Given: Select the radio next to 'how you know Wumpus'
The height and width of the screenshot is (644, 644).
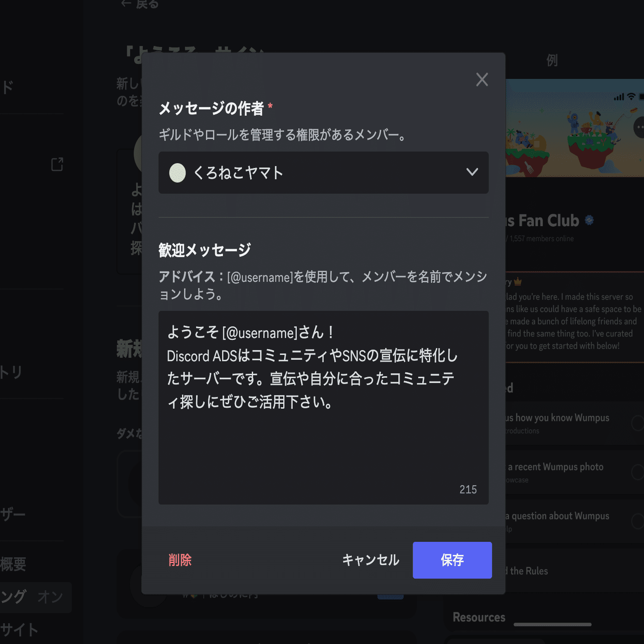Looking at the screenshot, I should pos(638,423).
